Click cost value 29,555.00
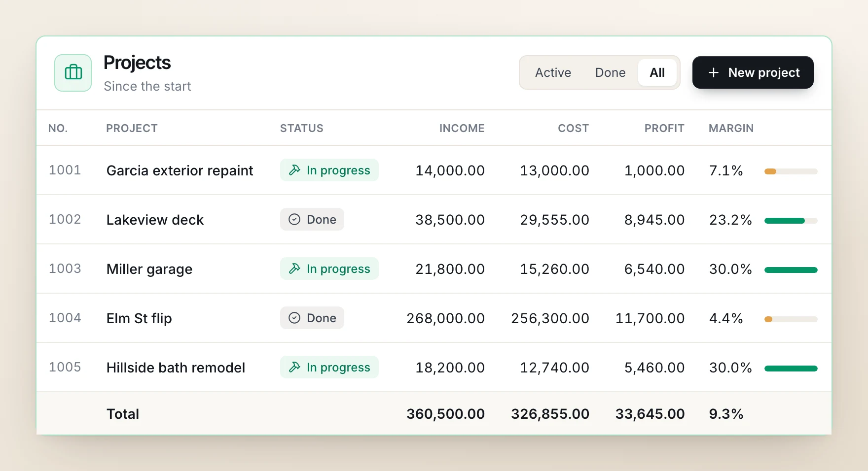 tap(554, 220)
